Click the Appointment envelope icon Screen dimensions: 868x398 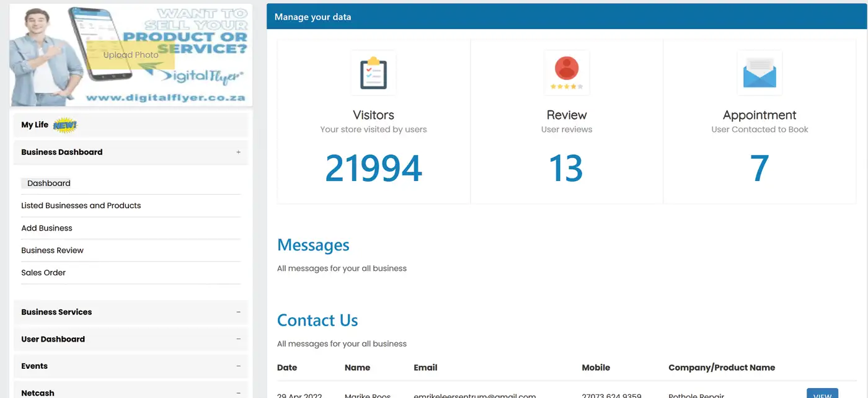[759, 73]
